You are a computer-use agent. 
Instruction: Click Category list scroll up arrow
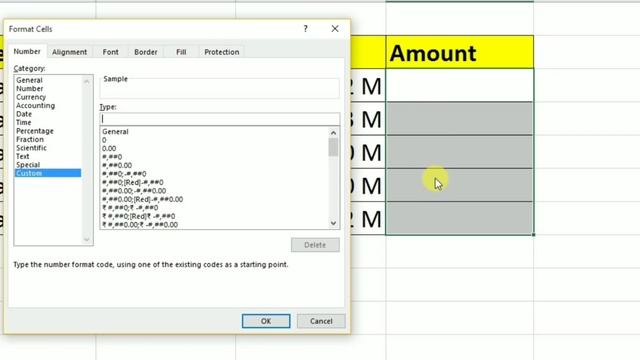pyautogui.click(x=87, y=82)
